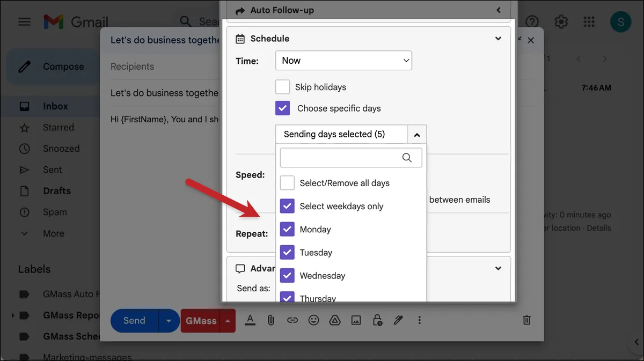Insert photo in compose toolbar
The height and width of the screenshot is (361, 644).
(x=356, y=320)
